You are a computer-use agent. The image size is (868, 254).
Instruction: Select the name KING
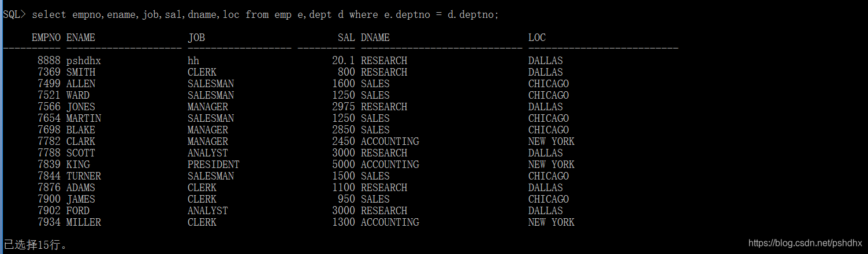coord(78,165)
